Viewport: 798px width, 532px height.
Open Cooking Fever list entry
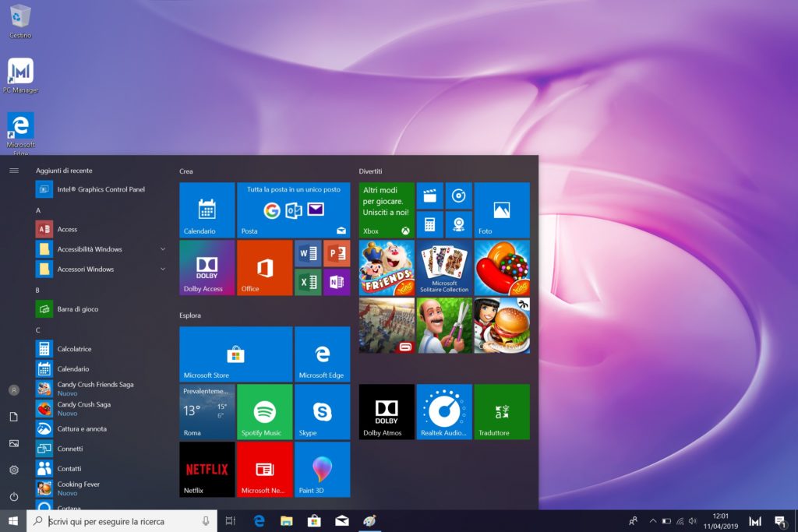(101, 488)
